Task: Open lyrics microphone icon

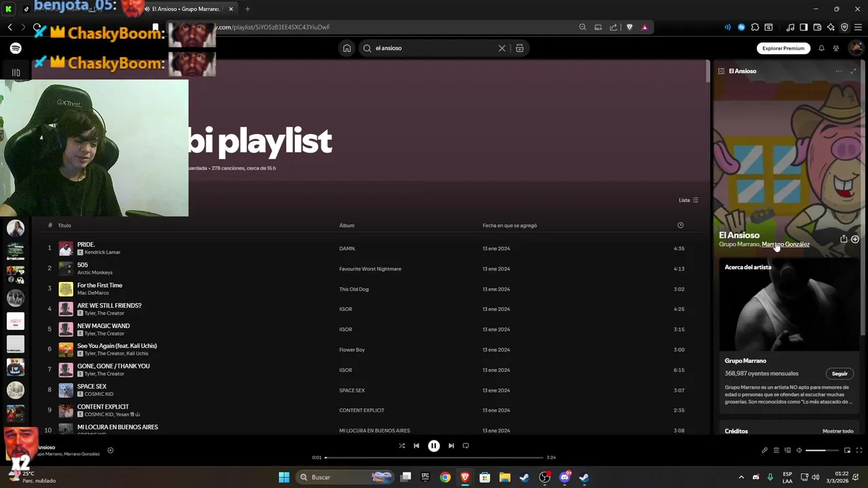Action: (x=764, y=451)
